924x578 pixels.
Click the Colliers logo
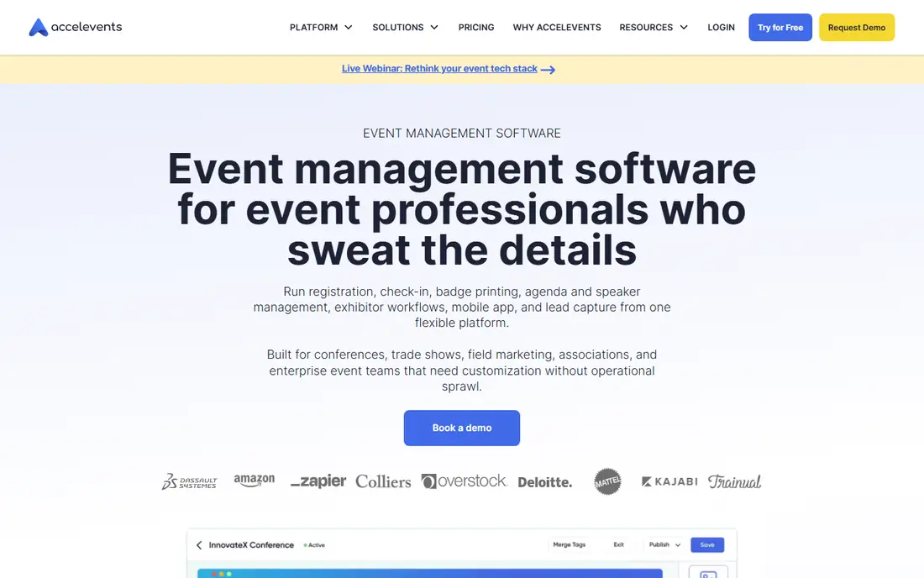click(x=383, y=481)
